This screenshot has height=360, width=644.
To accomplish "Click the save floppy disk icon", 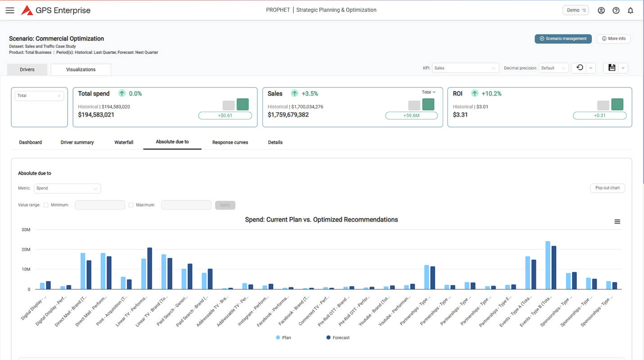I will pos(612,68).
